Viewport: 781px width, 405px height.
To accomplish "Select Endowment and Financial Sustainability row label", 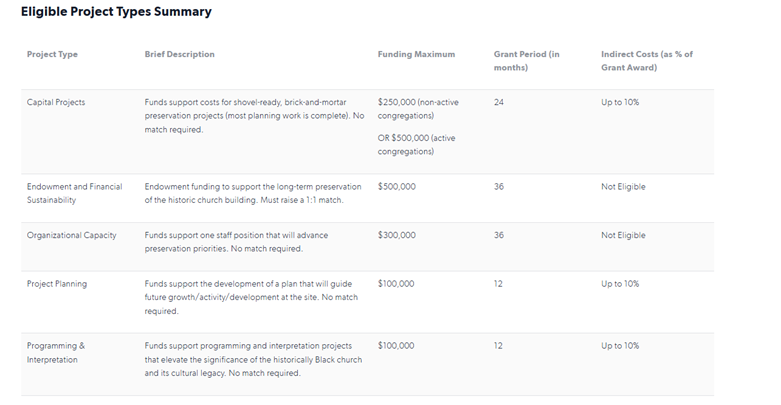I will 74,193.
